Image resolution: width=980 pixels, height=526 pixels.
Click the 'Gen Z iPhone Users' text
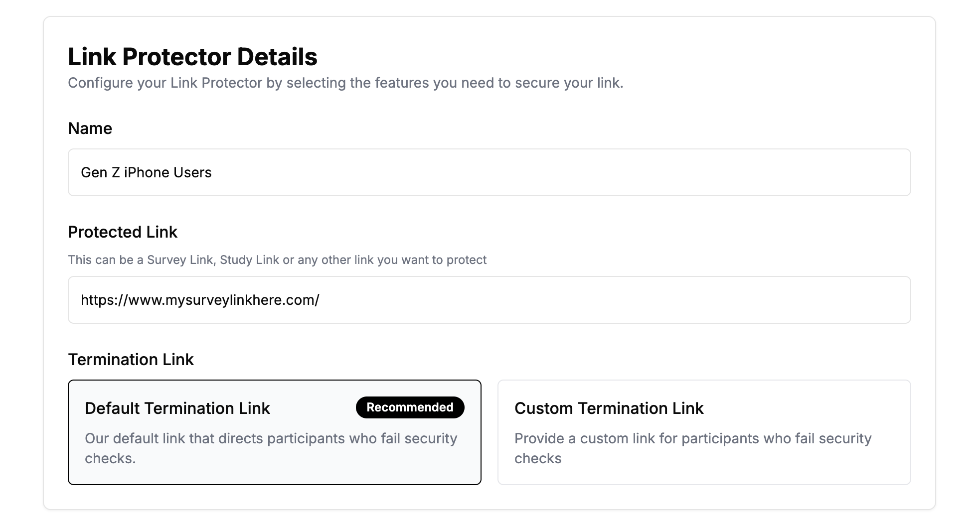pos(146,172)
